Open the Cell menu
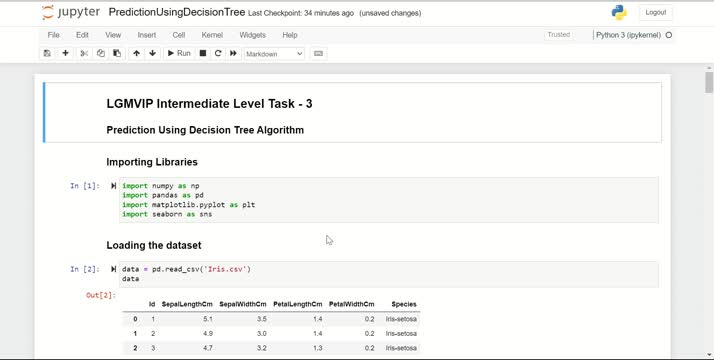Image resolution: width=714 pixels, height=360 pixels. tap(178, 35)
